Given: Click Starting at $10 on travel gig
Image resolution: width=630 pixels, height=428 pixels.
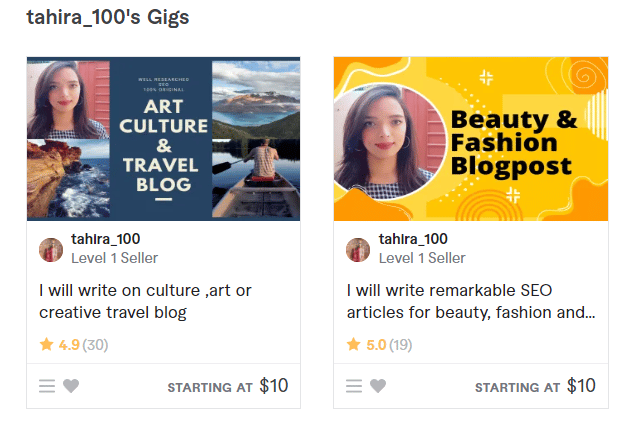Looking at the screenshot, I should point(228,386).
